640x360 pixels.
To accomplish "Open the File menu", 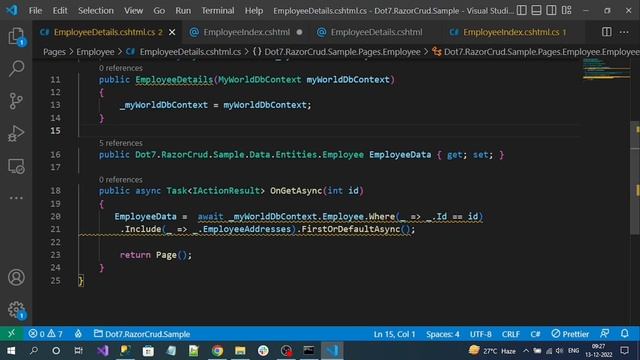I will click(x=35, y=11).
